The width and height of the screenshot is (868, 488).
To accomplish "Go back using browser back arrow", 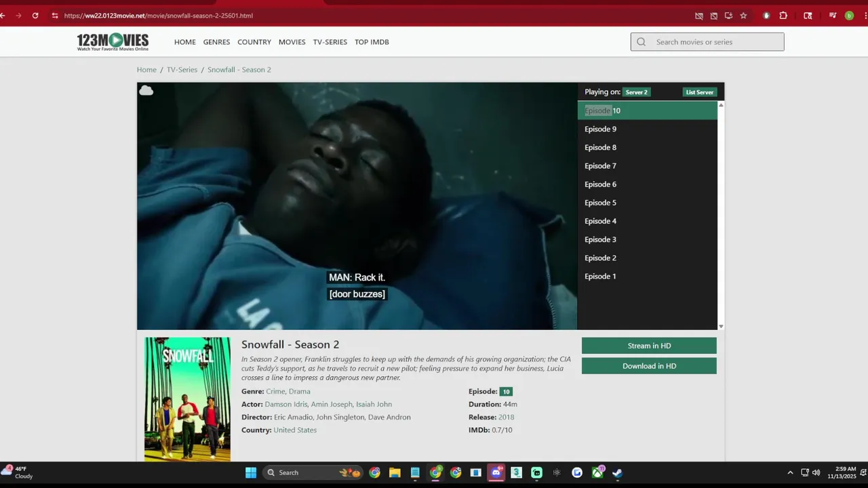I will (x=3, y=16).
